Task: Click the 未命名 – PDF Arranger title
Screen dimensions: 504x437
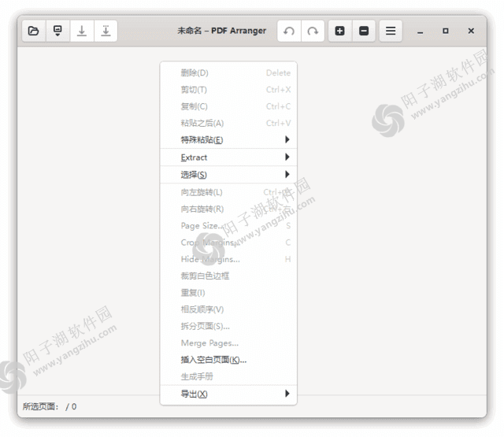Action: [222, 31]
